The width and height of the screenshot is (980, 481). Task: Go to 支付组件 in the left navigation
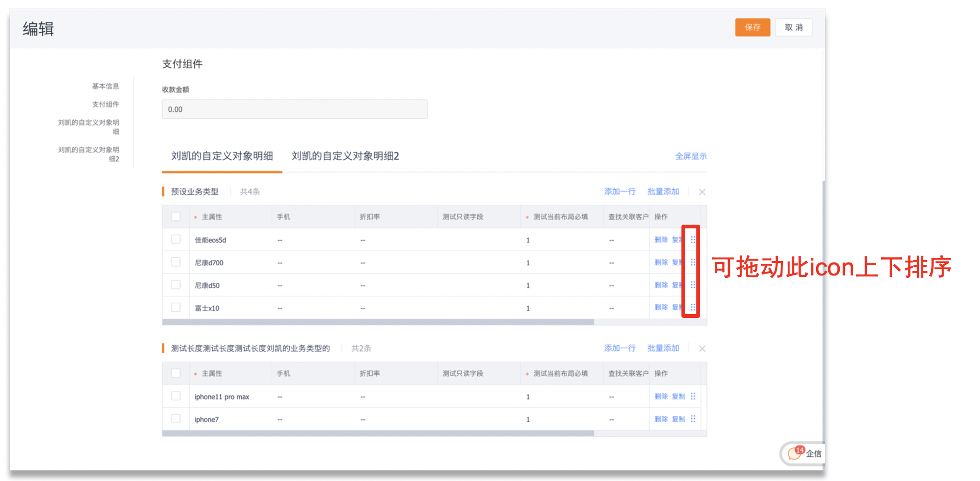105,104
